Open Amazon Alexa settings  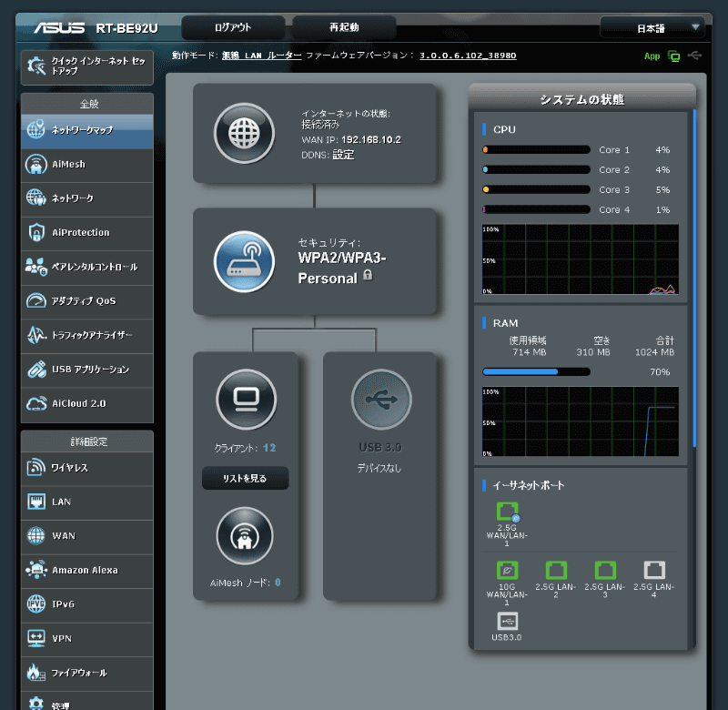pos(87,570)
